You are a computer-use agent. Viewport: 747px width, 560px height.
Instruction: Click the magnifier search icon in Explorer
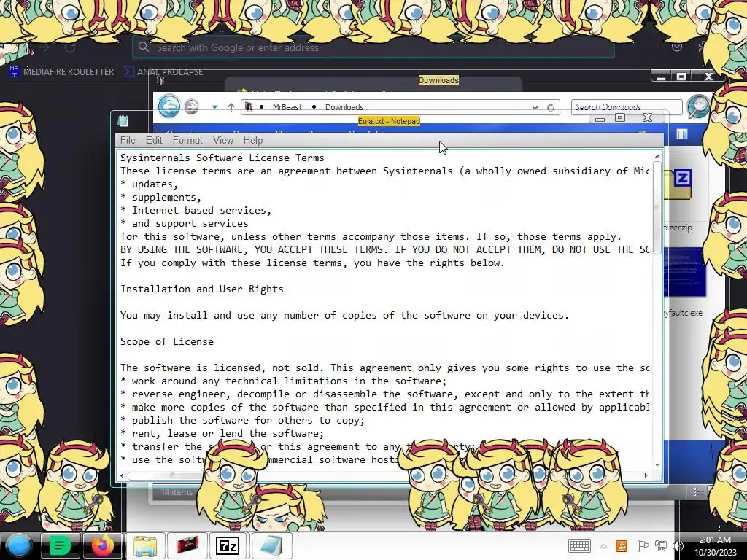pos(698,106)
